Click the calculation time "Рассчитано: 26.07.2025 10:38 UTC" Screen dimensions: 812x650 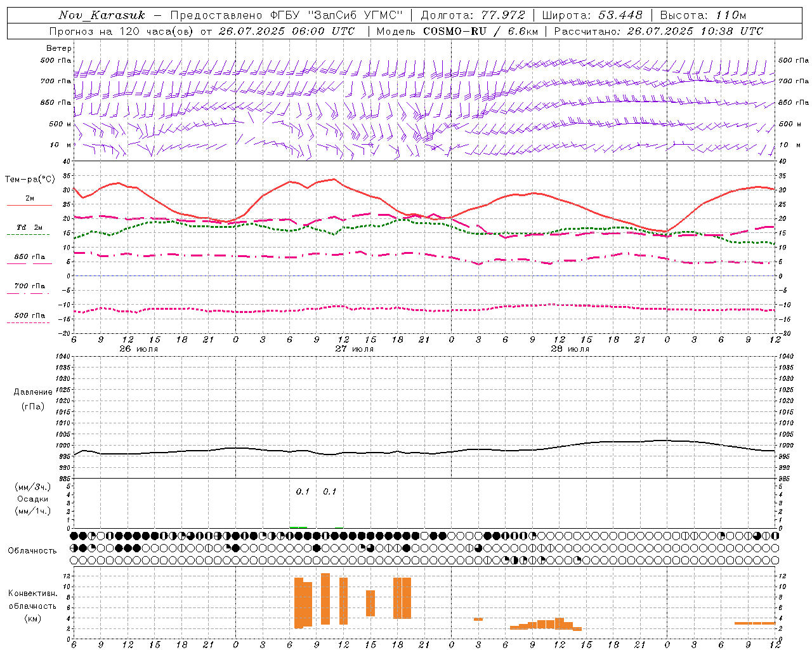tap(658, 31)
